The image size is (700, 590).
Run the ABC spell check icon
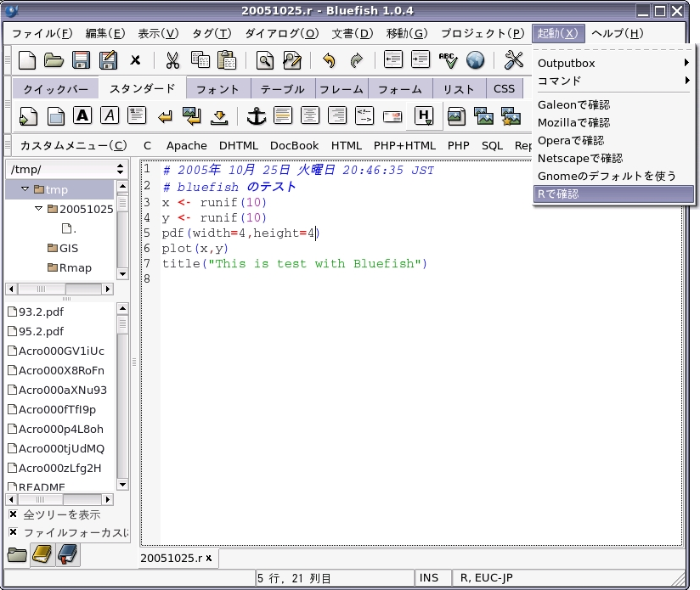point(447,60)
